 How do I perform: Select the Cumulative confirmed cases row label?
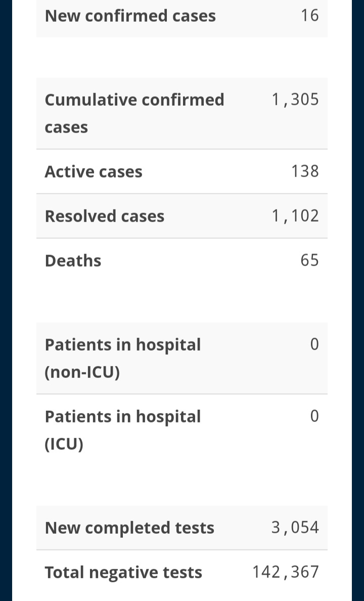[134, 113]
